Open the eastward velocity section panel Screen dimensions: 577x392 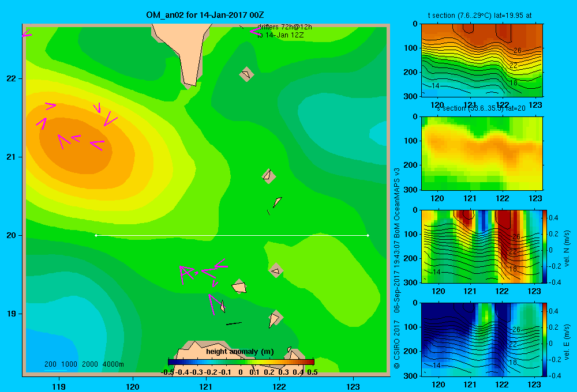coord(482,340)
